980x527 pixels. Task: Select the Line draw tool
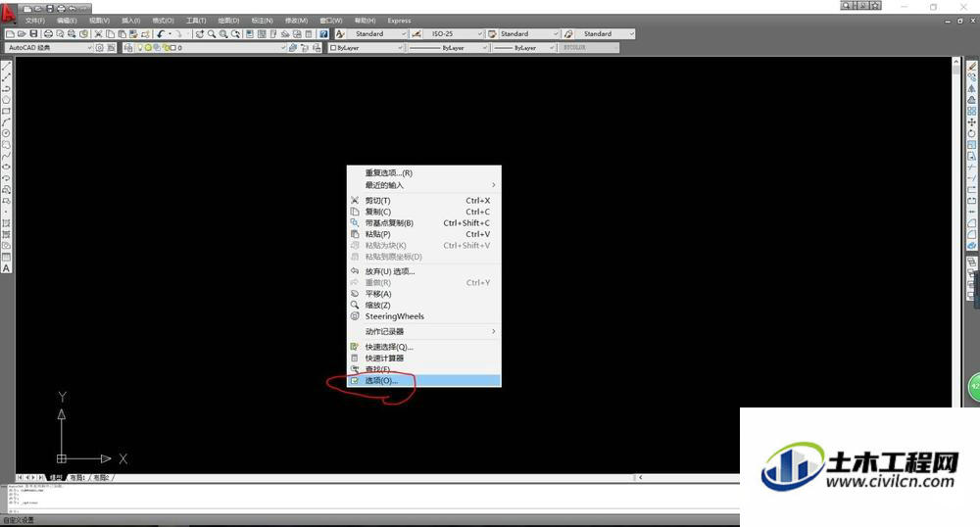click(x=6, y=67)
